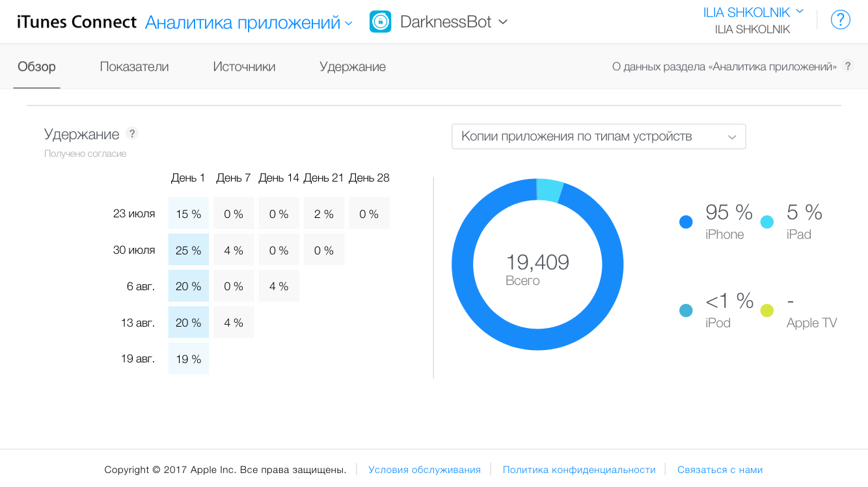The width and height of the screenshot is (868, 488).
Task: Expand the ILIA SHKOLNIK account menu
Action: click(753, 12)
